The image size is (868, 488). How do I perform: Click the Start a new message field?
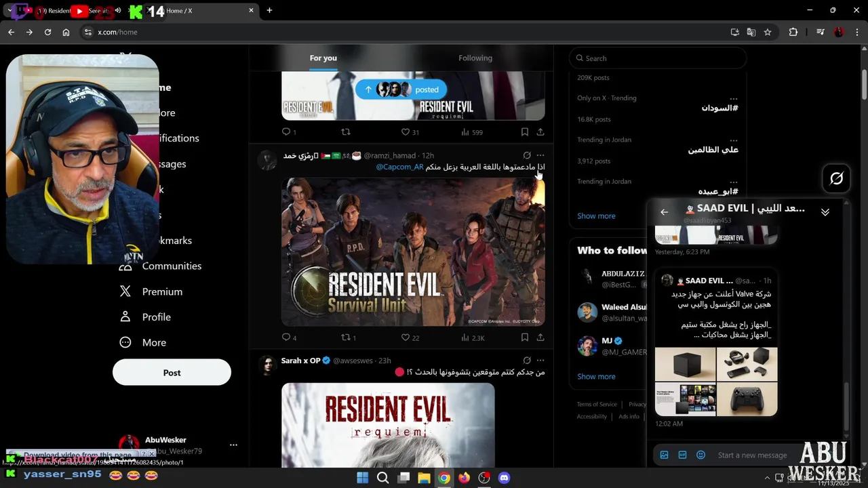pyautogui.click(x=752, y=455)
